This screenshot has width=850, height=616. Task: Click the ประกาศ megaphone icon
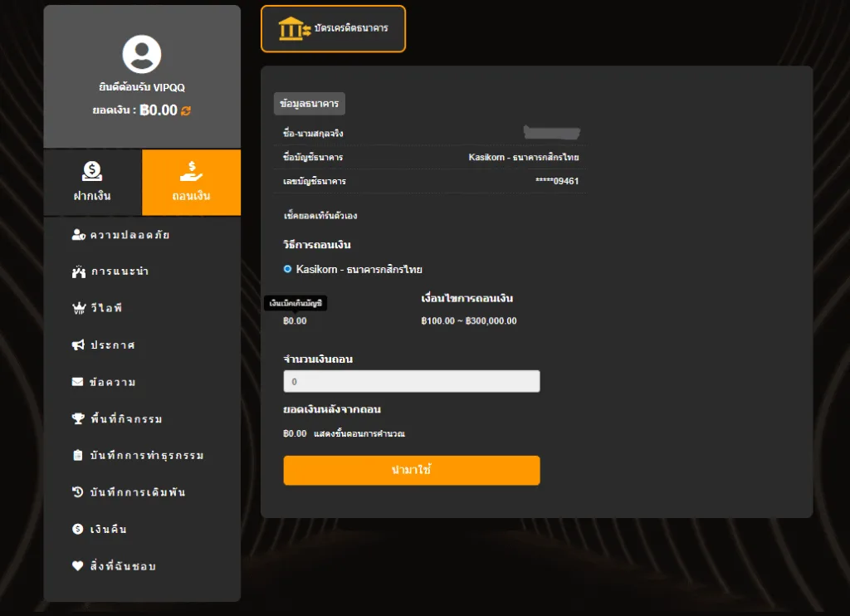pos(79,345)
